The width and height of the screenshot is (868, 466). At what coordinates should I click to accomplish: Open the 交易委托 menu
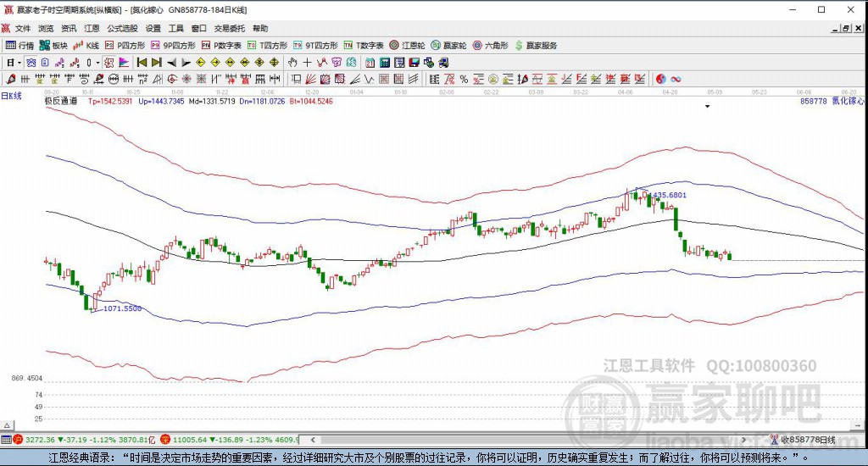coord(229,28)
